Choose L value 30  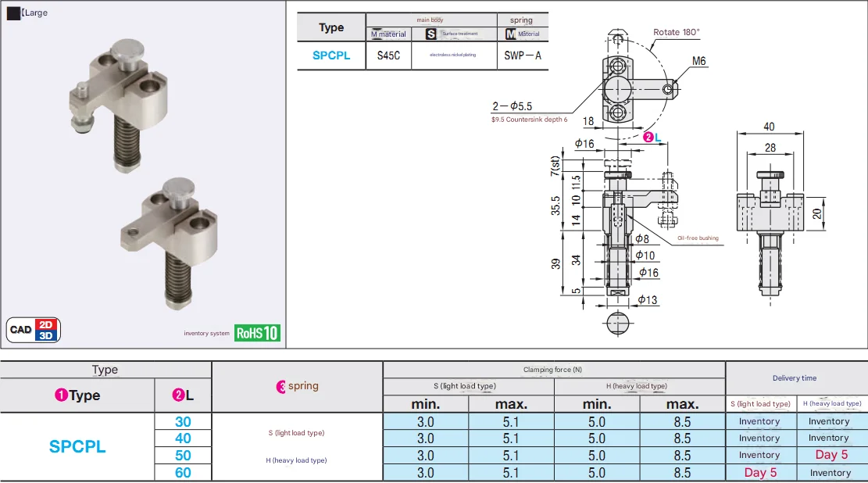click(183, 421)
